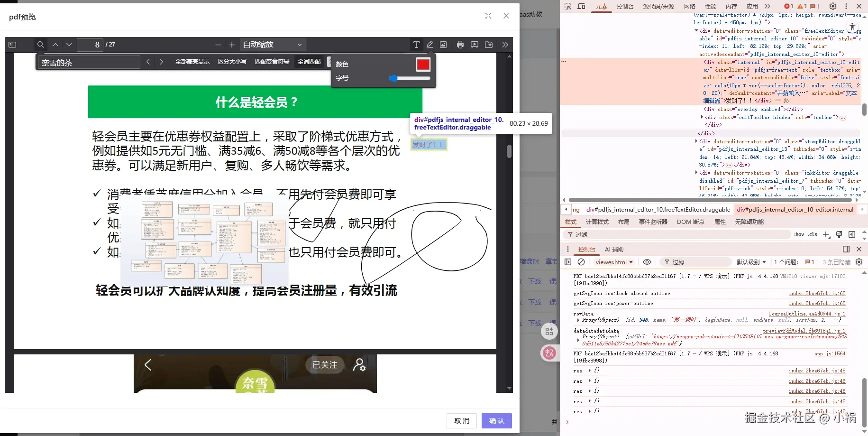This screenshot has width=868, height=436.
Task: Select the text annotation tool in PDF toolbar
Action: [417, 45]
